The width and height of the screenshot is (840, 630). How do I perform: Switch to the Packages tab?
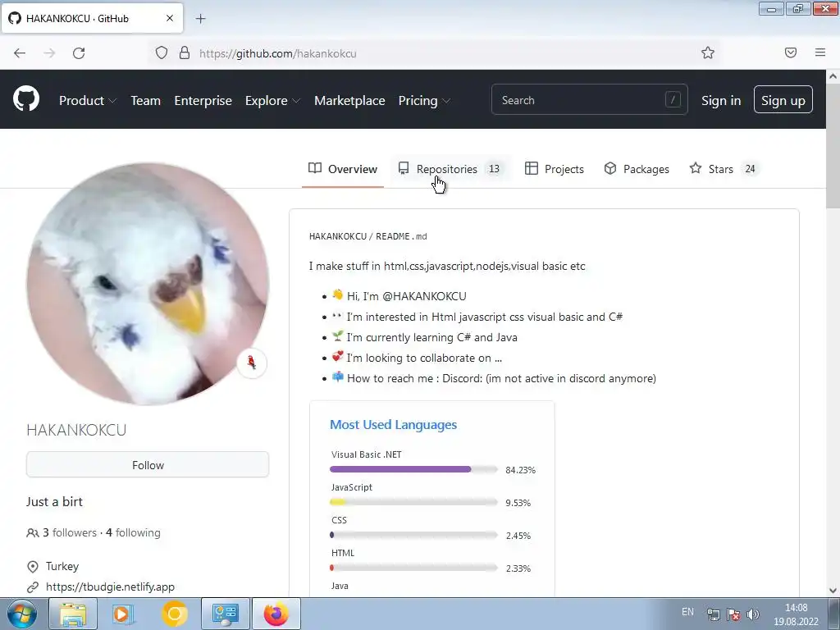coord(637,169)
